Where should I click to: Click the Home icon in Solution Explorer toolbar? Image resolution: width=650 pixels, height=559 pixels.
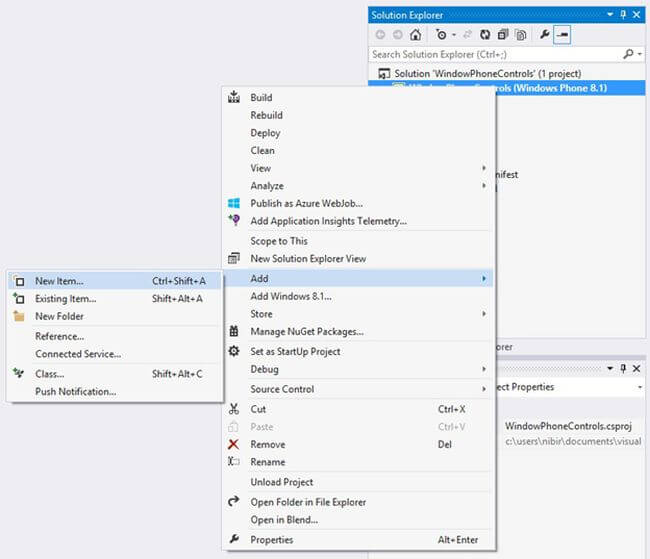pyautogui.click(x=415, y=35)
